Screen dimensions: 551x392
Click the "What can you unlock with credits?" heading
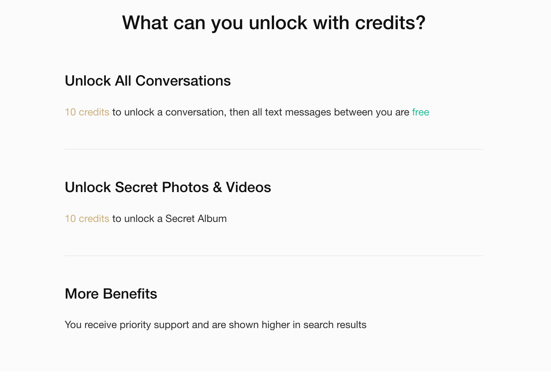274,23
